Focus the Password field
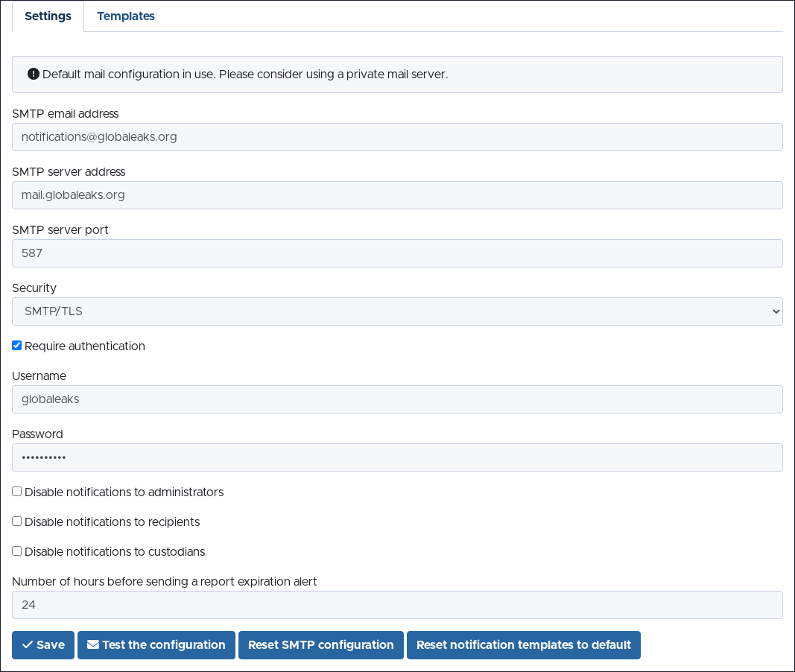 pyautogui.click(x=397, y=457)
